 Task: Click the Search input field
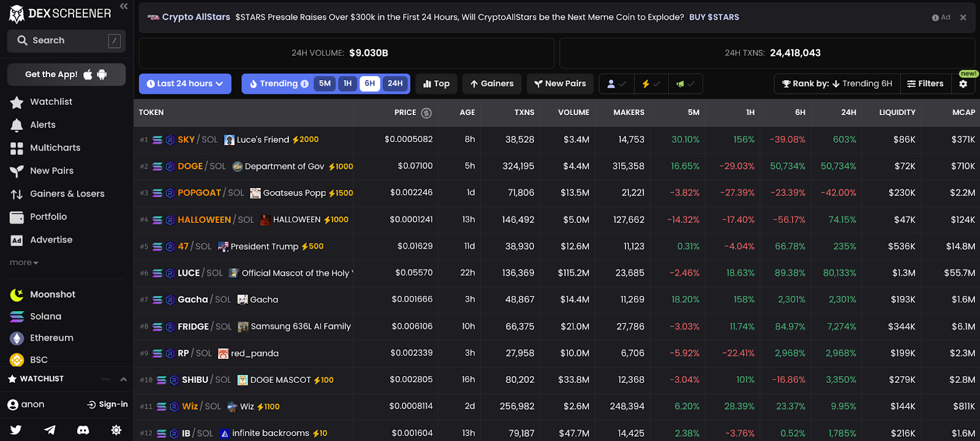(66, 40)
